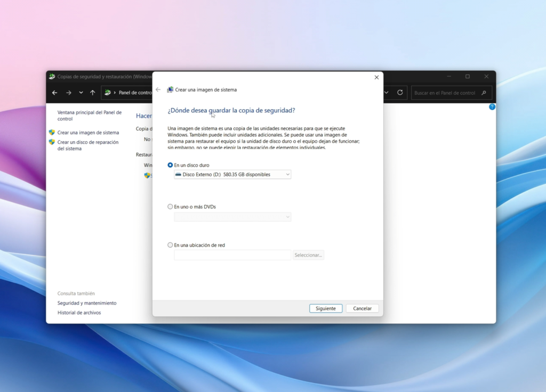546x392 pixels.
Task: Click the network location path field
Action: click(x=232, y=255)
